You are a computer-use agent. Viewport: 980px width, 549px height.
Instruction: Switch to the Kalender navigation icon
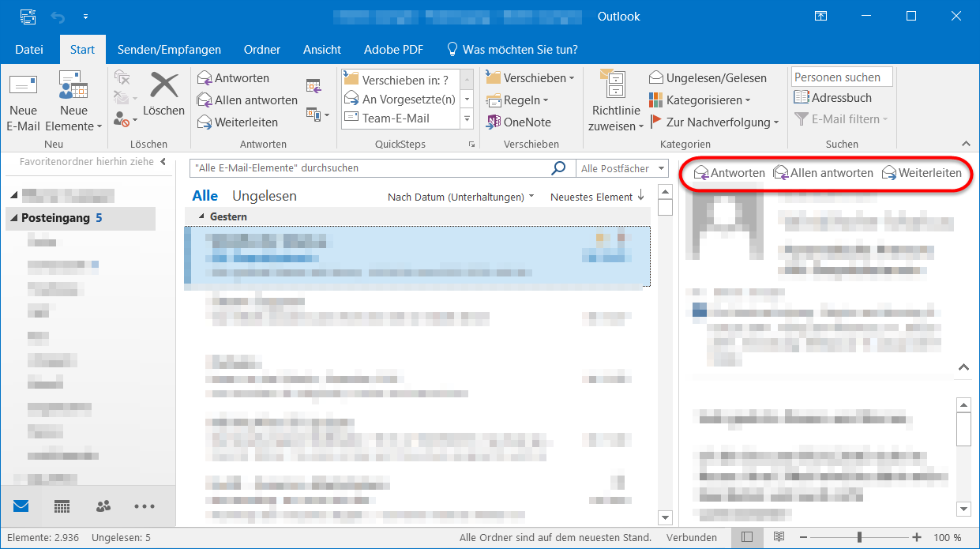tap(62, 506)
